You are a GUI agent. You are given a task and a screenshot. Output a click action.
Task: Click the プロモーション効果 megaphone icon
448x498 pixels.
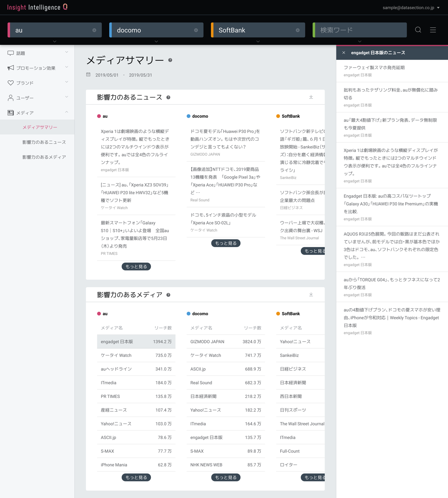click(x=11, y=68)
